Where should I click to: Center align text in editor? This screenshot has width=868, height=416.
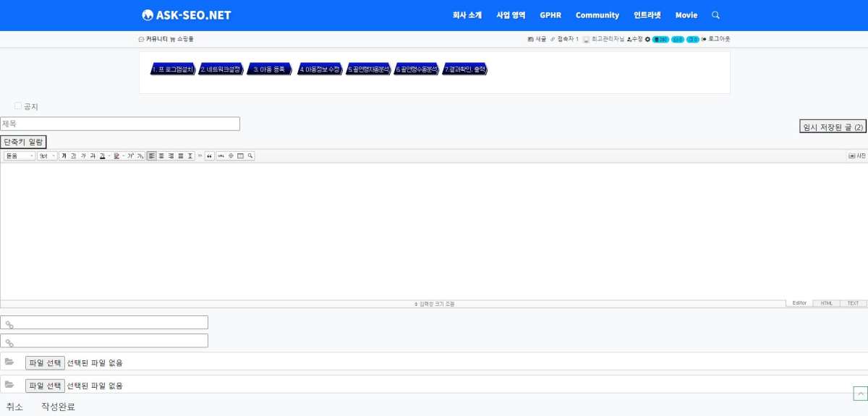tap(161, 156)
